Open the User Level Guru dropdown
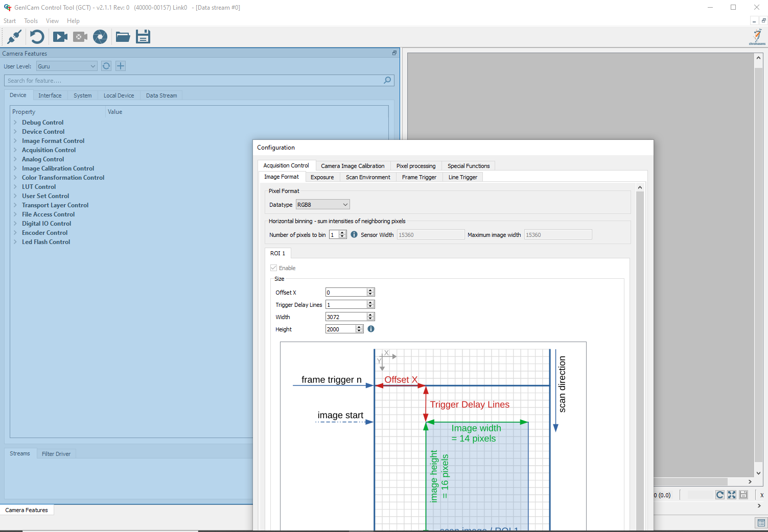This screenshot has width=768, height=532. pos(66,66)
